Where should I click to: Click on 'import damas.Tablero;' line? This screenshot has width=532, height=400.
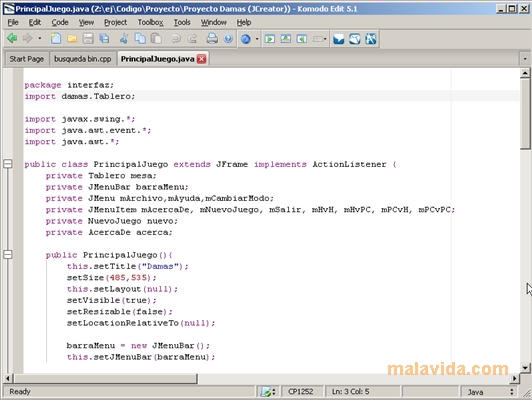click(80, 96)
